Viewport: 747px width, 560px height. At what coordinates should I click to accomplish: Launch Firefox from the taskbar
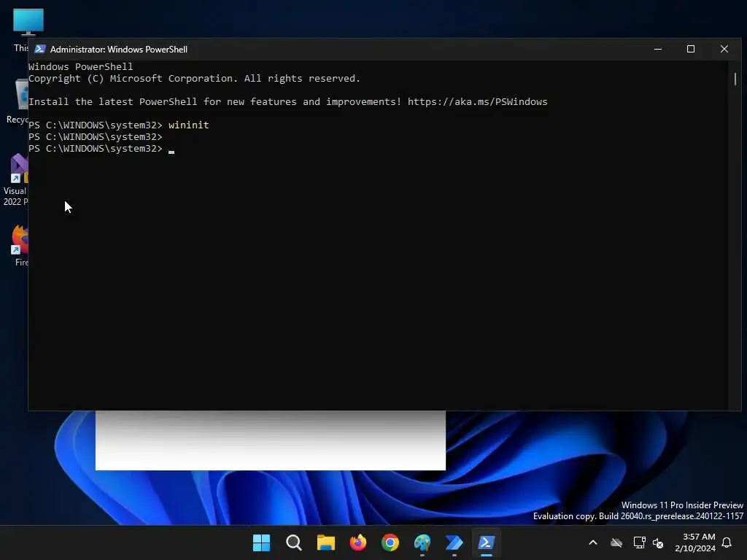(358, 542)
